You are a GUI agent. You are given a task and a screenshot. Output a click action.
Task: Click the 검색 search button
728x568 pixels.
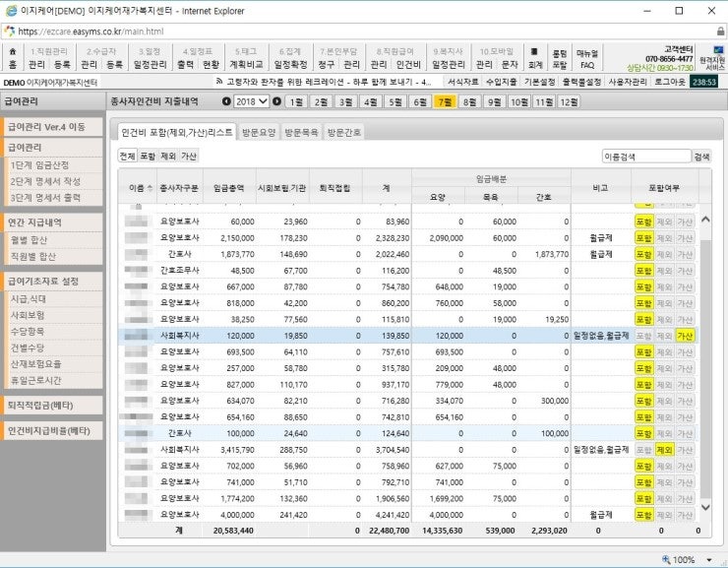pos(701,157)
